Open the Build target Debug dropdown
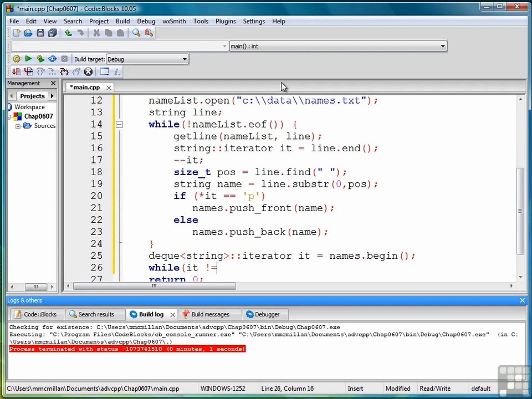 click(x=147, y=59)
